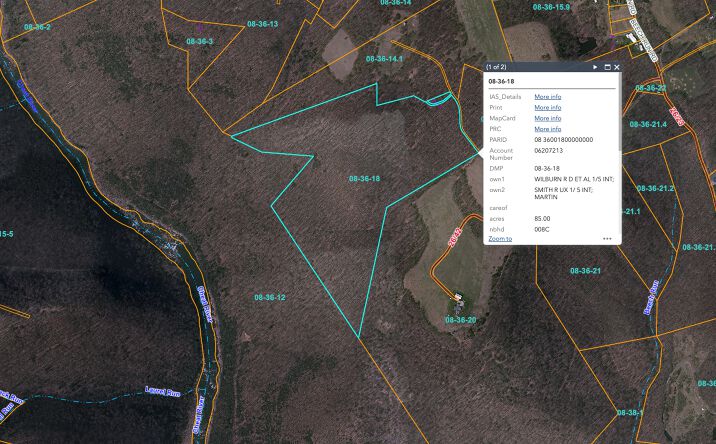Screen dimensions: 716x444
Task: Maximize the parcel info popup
Action: coord(607,67)
